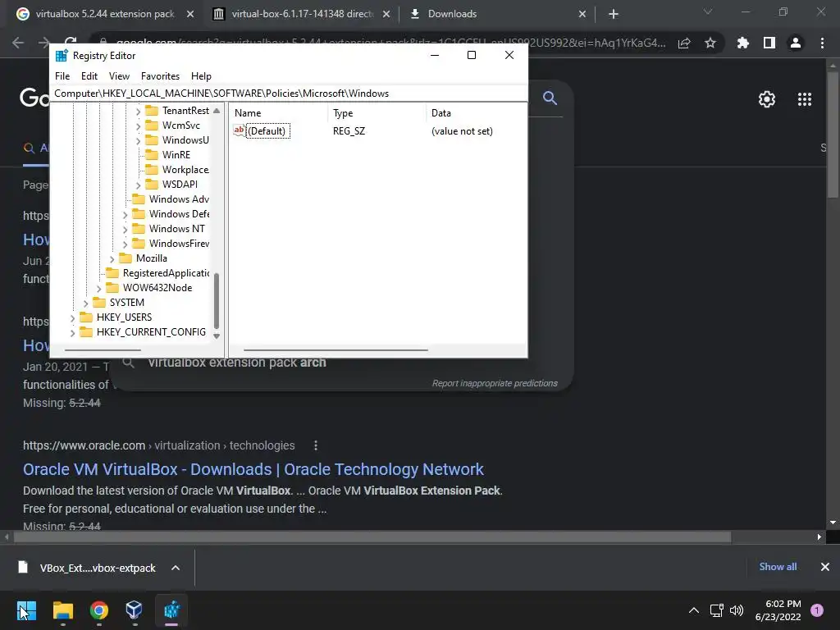Screen dimensions: 840x630
Task: Switch to Chrome in the taskbar
Action: coord(99,610)
